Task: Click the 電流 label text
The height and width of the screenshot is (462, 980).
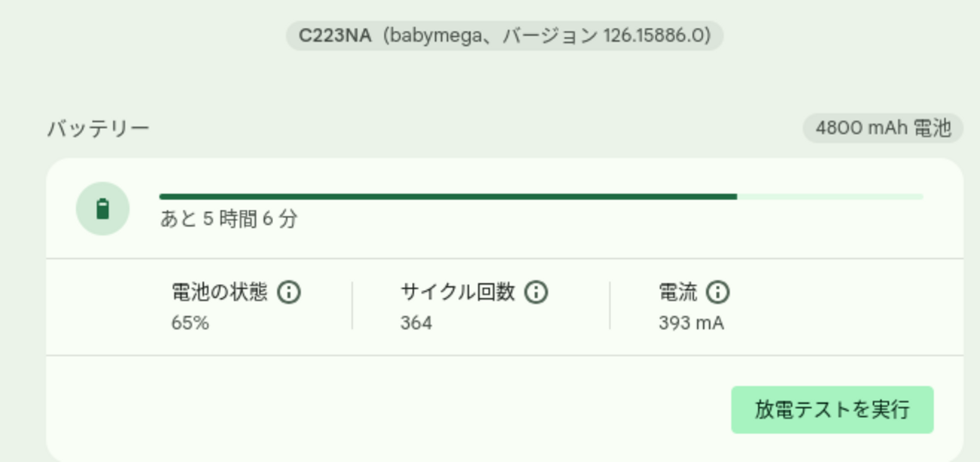Action: point(678,292)
